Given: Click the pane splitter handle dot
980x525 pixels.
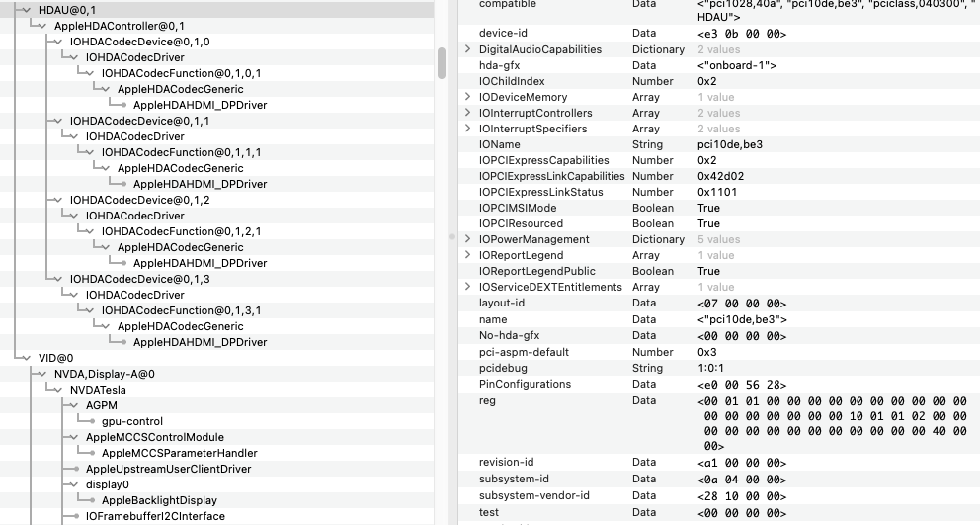Looking at the screenshot, I should click(451, 237).
